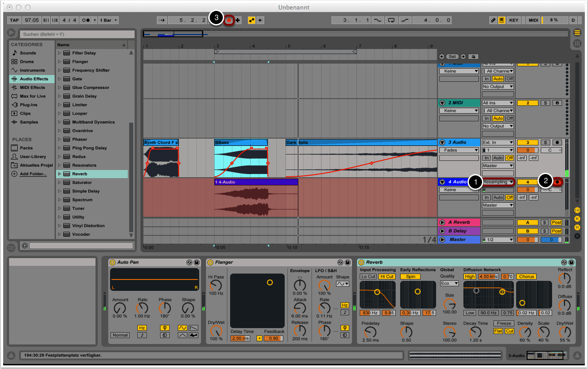Image resolution: width=588 pixels, height=369 pixels.
Task: Select the Sounds category
Action: point(28,53)
